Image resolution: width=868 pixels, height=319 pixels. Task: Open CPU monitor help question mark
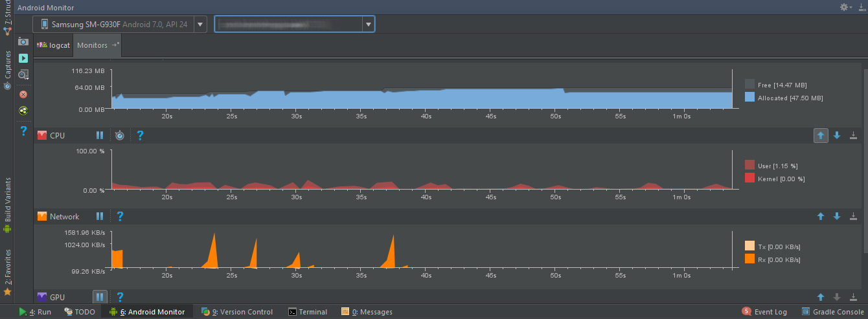tap(140, 135)
